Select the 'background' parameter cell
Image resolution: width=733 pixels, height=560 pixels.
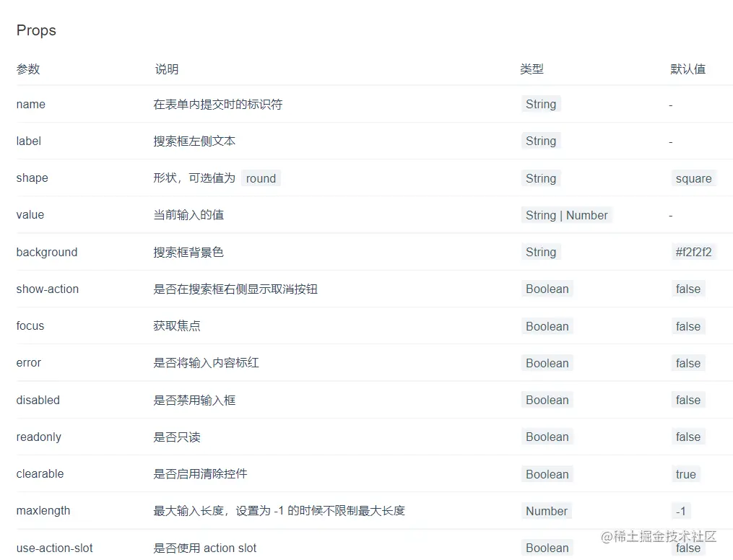click(47, 252)
